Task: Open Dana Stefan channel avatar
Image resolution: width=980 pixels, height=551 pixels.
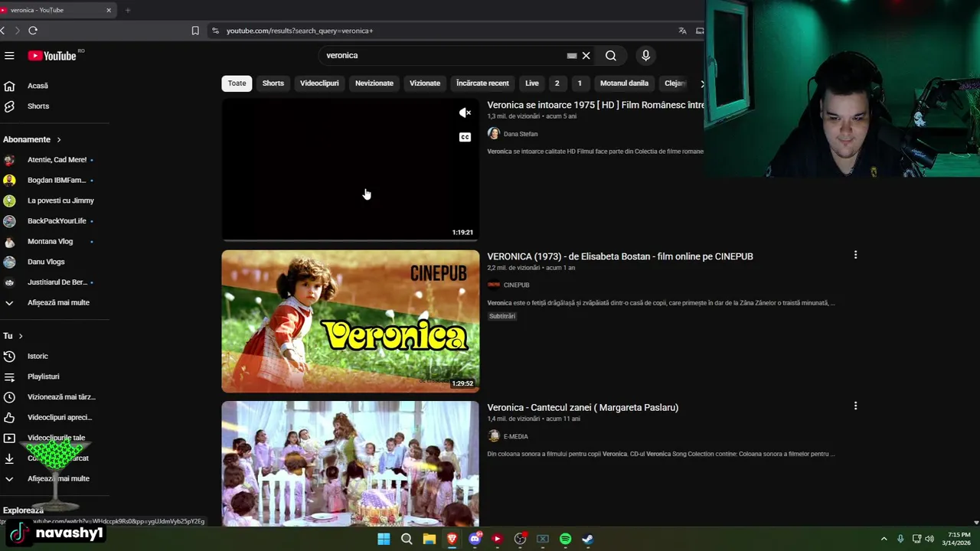Action: (x=494, y=134)
